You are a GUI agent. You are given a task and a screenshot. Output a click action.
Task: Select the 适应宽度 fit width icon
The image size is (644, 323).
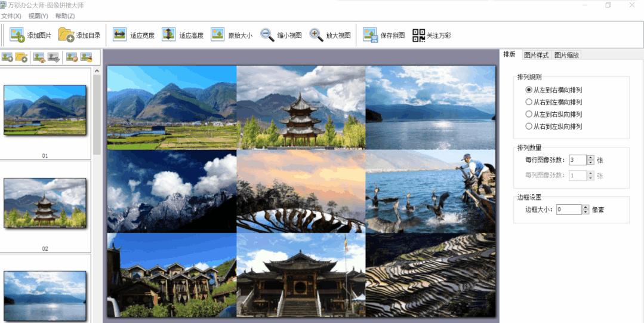pos(119,35)
